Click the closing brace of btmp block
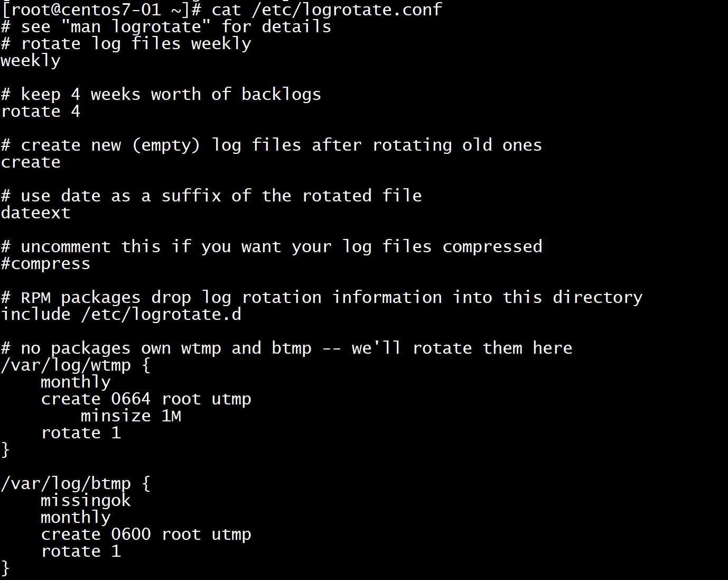This screenshot has height=580, width=728. coord(5,568)
